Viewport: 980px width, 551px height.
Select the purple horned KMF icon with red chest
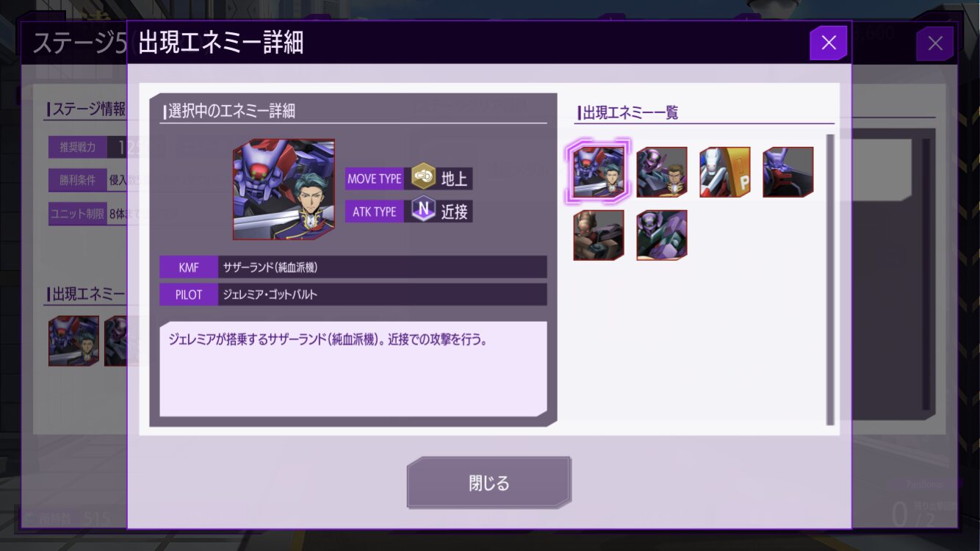click(788, 172)
